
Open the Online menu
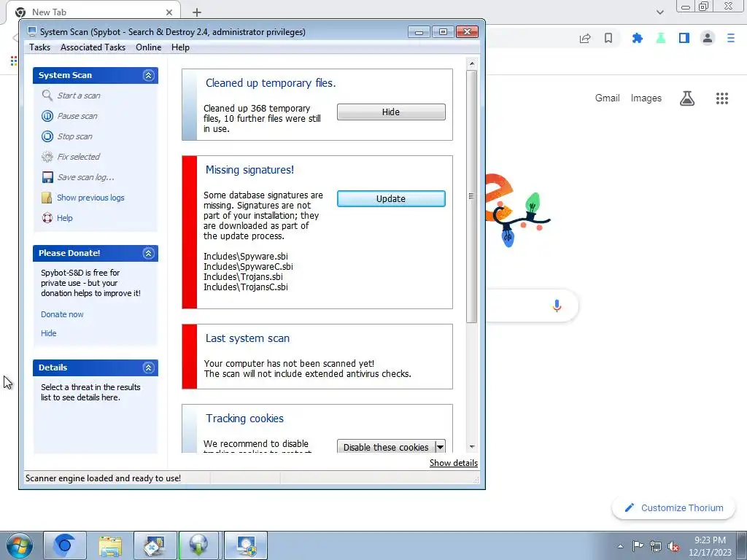(148, 47)
